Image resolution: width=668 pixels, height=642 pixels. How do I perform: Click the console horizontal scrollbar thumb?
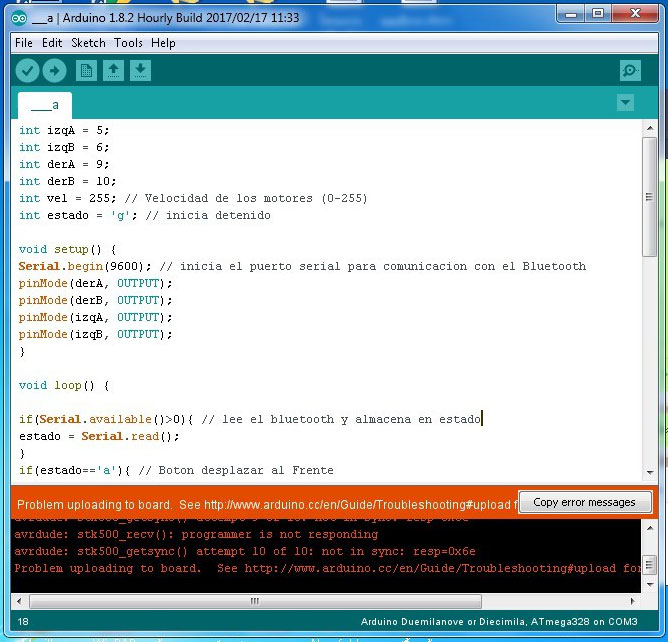[x=255, y=602]
